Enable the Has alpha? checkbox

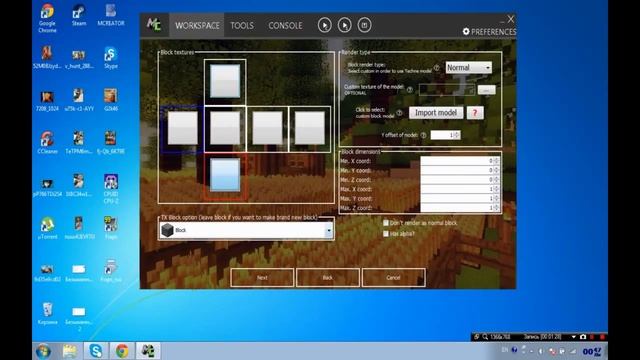(x=386, y=233)
